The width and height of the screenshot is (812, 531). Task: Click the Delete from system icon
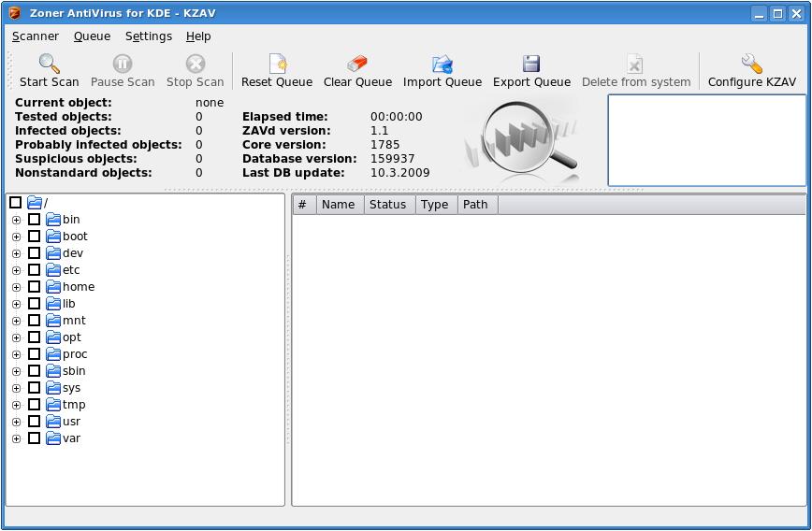coord(635,65)
